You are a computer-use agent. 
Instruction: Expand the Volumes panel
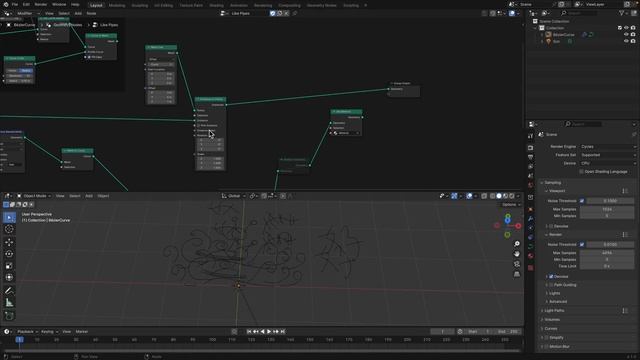point(552,320)
